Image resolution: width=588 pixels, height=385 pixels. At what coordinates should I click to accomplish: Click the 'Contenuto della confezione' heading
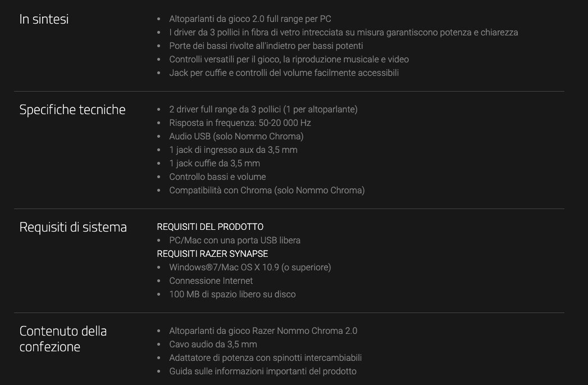[x=63, y=338]
